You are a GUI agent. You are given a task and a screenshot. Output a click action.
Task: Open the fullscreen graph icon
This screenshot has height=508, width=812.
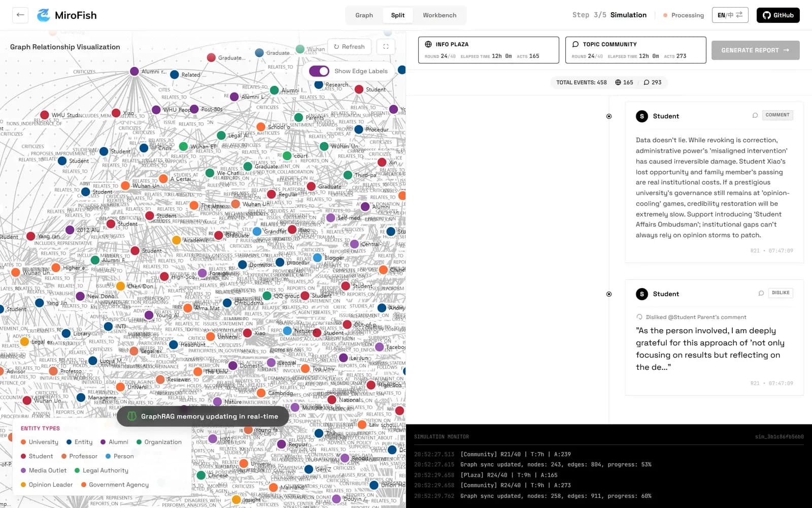386,47
